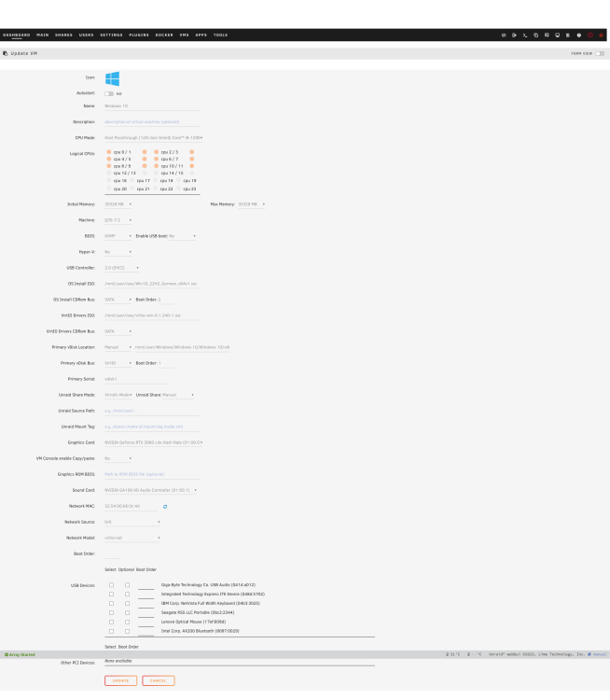Image resolution: width=610 pixels, height=700 pixels.
Task: Open the system info monitor icon
Action: 558,35
